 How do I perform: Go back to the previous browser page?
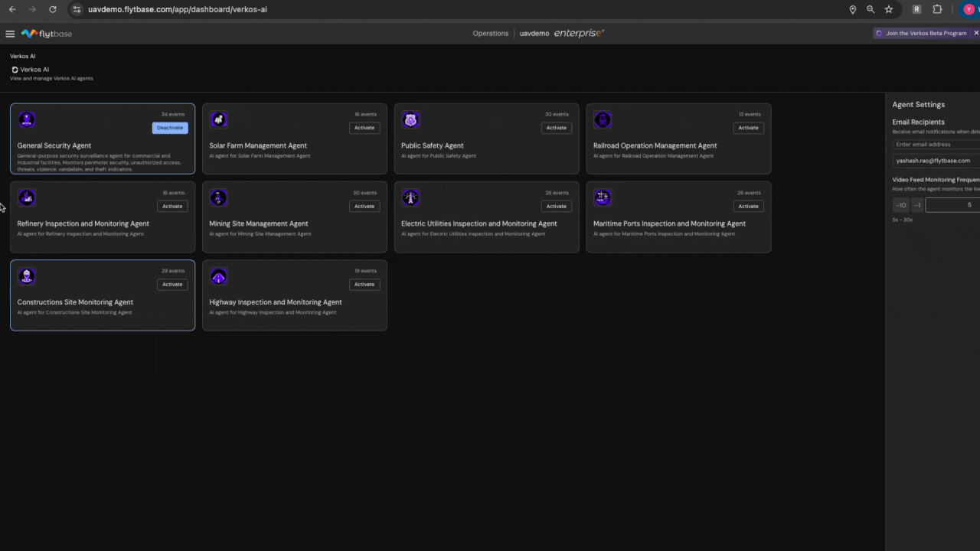coord(12,9)
